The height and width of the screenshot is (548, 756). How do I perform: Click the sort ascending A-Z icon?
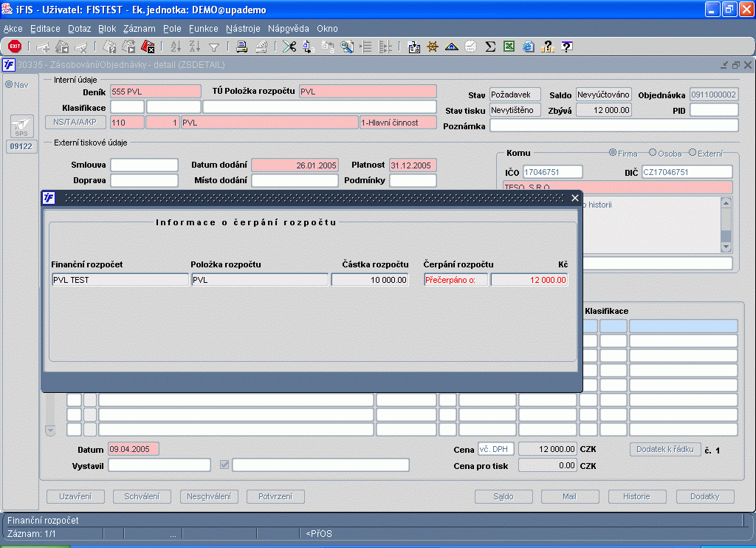[x=176, y=47]
